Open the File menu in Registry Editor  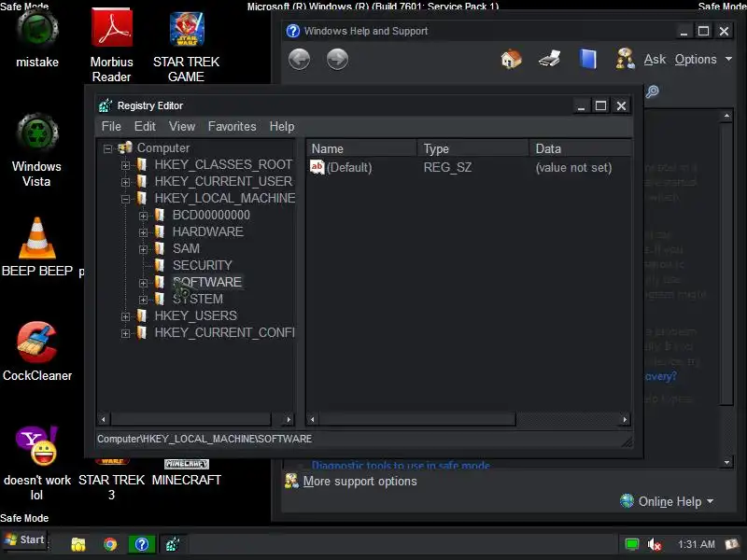111,126
